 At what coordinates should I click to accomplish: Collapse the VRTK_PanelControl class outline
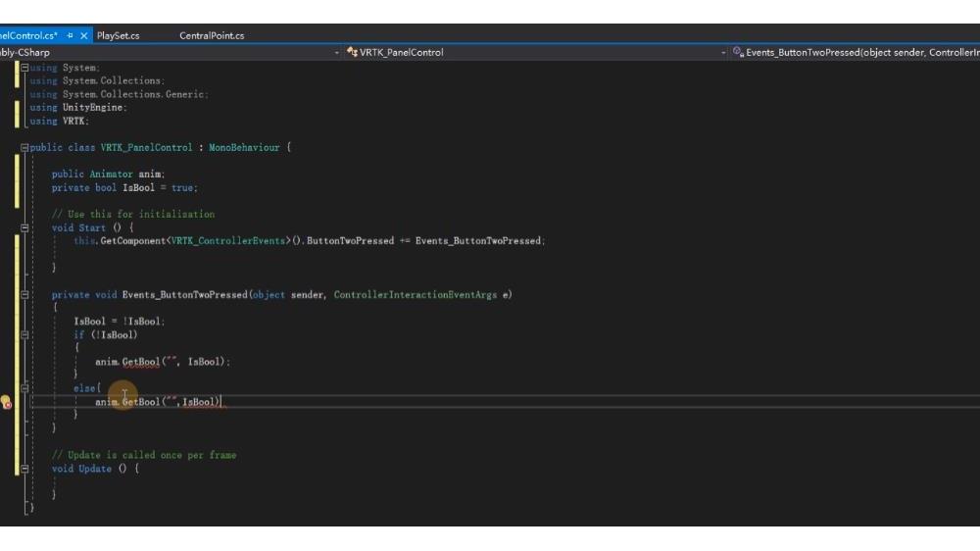click(x=24, y=147)
